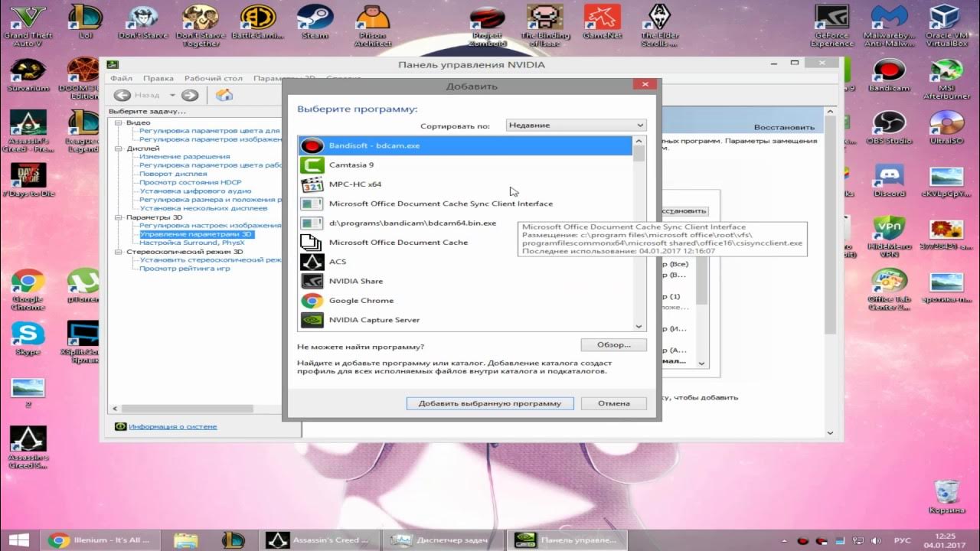Open GeForce Experience desktop shortcut
Screen dimensions: 980x551
click(x=832, y=24)
